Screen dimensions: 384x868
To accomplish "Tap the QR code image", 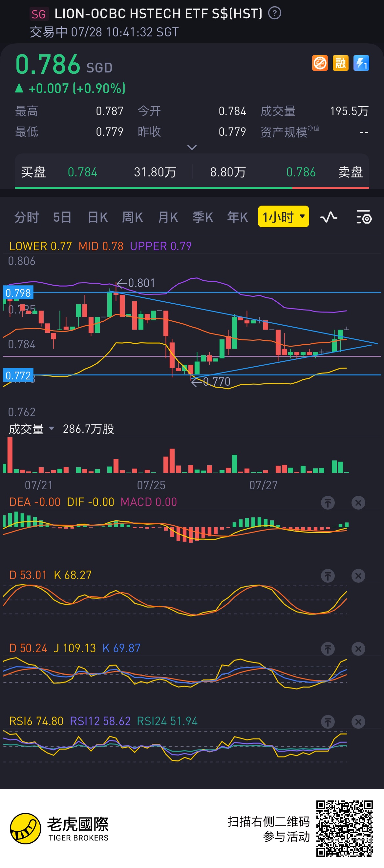I will coord(344,829).
